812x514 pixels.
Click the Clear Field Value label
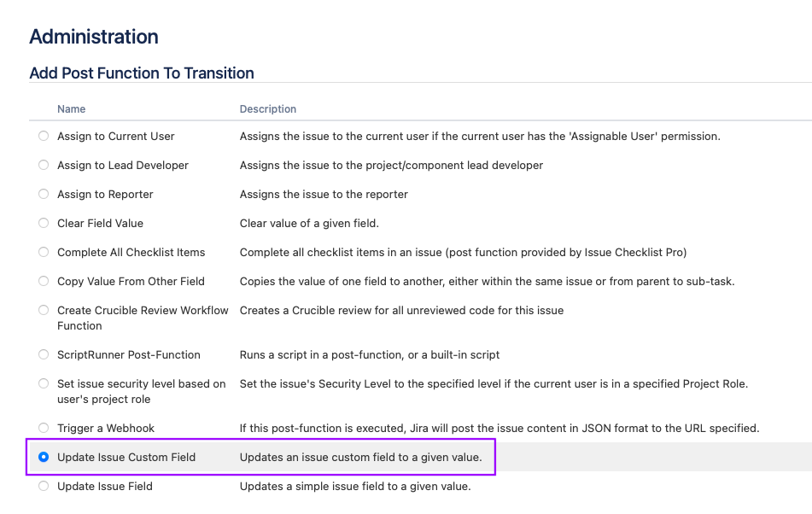click(x=100, y=223)
